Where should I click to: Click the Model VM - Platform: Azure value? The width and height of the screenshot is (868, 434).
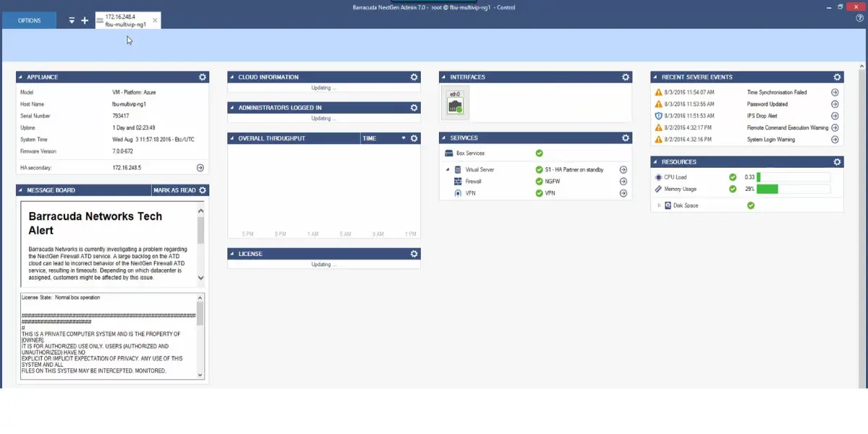(x=134, y=93)
